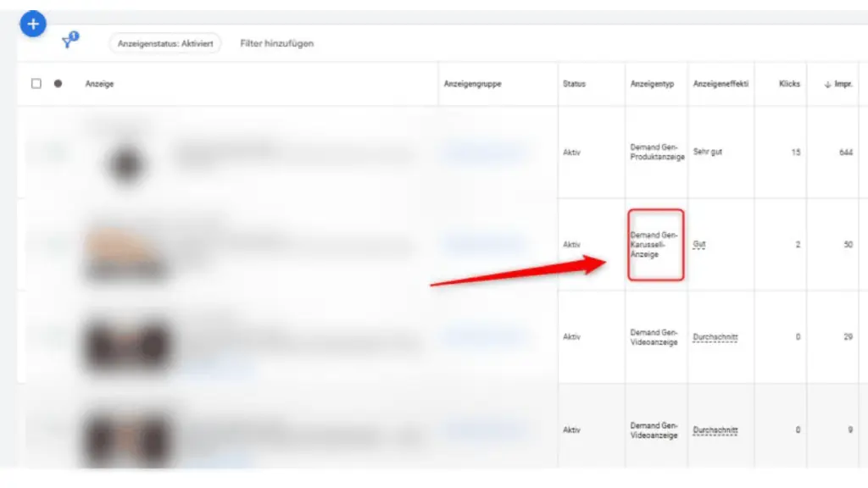Select the highlighted Demand Gen-Karussell-Anzeige cell
The image size is (868, 488).
[x=654, y=244]
